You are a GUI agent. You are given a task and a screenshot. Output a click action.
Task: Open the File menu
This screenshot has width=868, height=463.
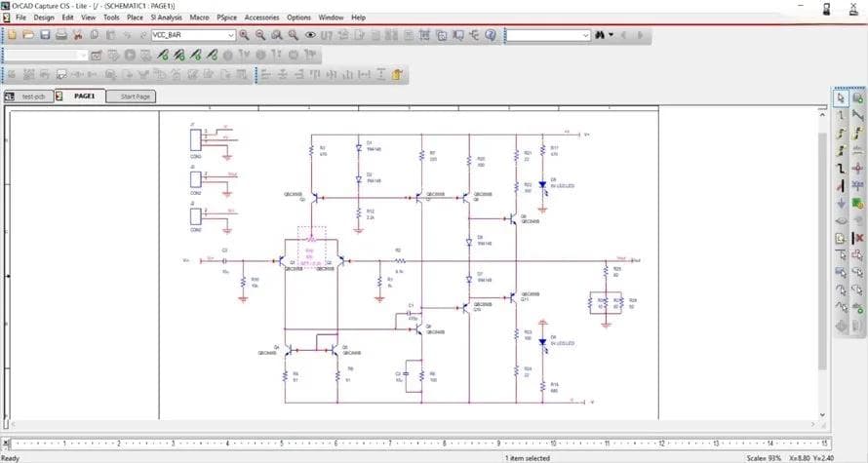(x=20, y=18)
